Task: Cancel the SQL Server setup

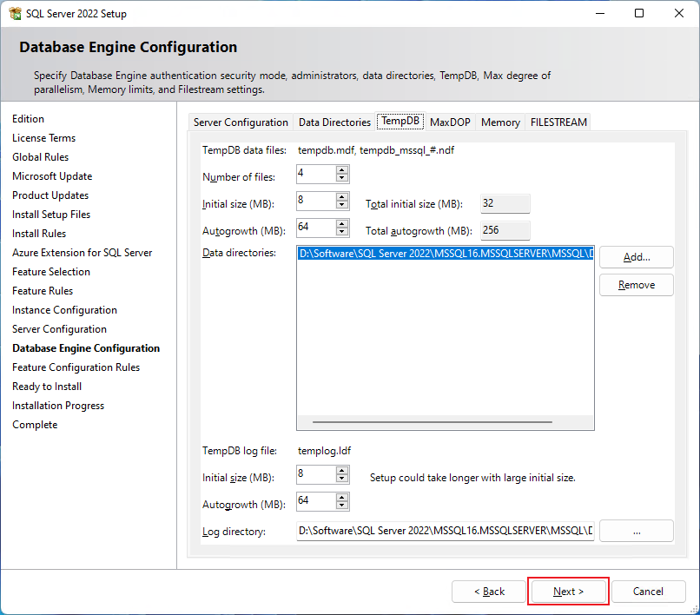Action: click(x=648, y=592)
